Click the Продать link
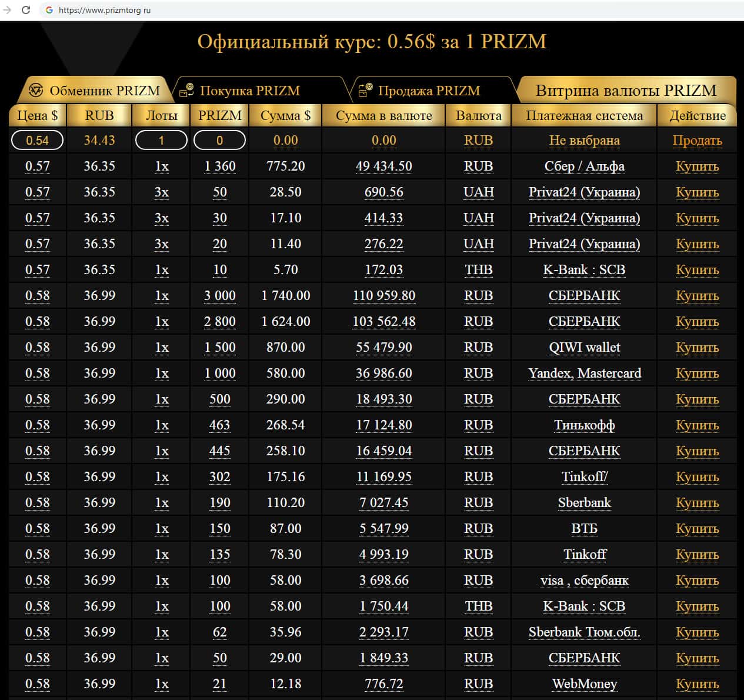Image resolution: width=744 pixels, height=700 pixels. click(697, 141)
